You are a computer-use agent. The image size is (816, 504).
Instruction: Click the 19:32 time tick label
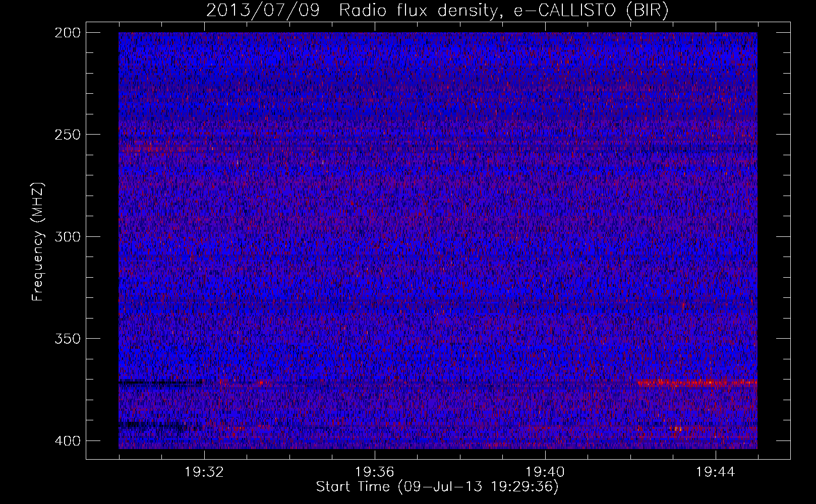click(x=204, y=472)
